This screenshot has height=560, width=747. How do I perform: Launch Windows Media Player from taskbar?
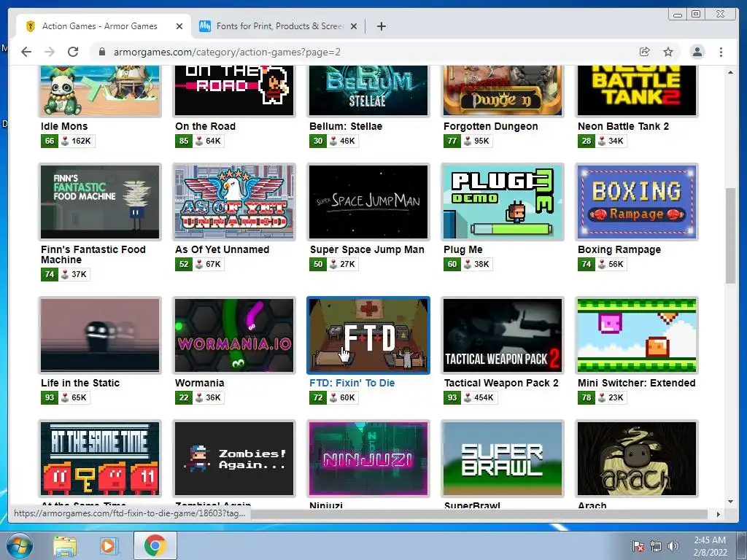tap(108, 545)
